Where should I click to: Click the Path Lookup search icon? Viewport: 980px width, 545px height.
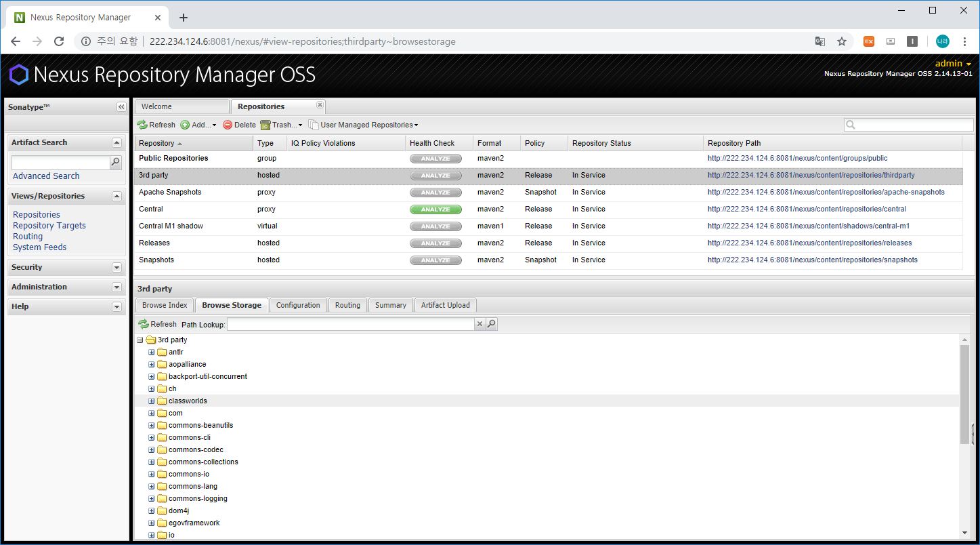[492, 324]
